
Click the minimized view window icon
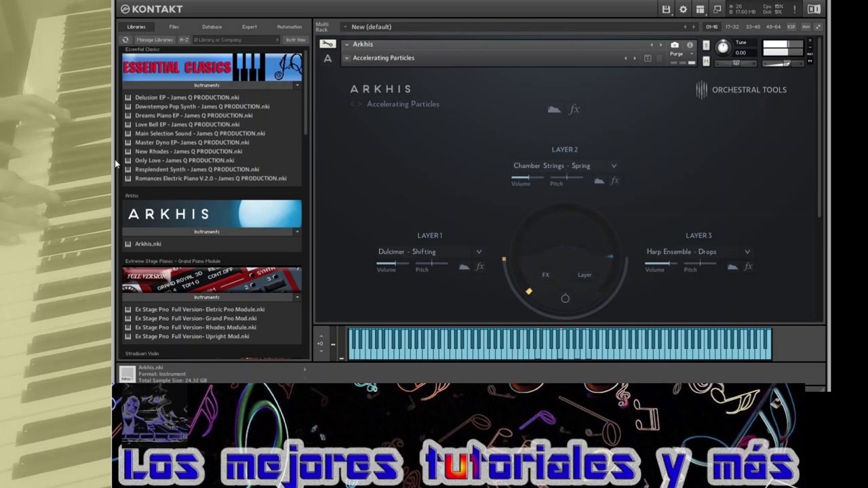(717, 9)
